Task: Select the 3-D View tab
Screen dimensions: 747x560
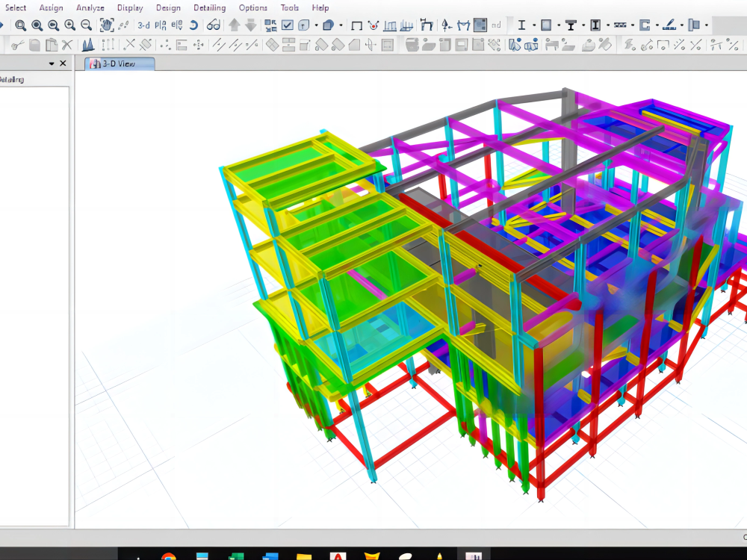Action: click(120, 63)
